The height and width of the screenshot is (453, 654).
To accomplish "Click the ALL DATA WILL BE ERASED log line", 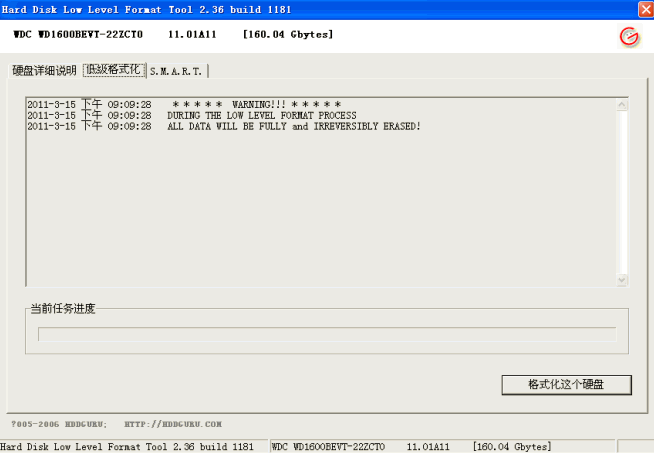I will [294, 127].
